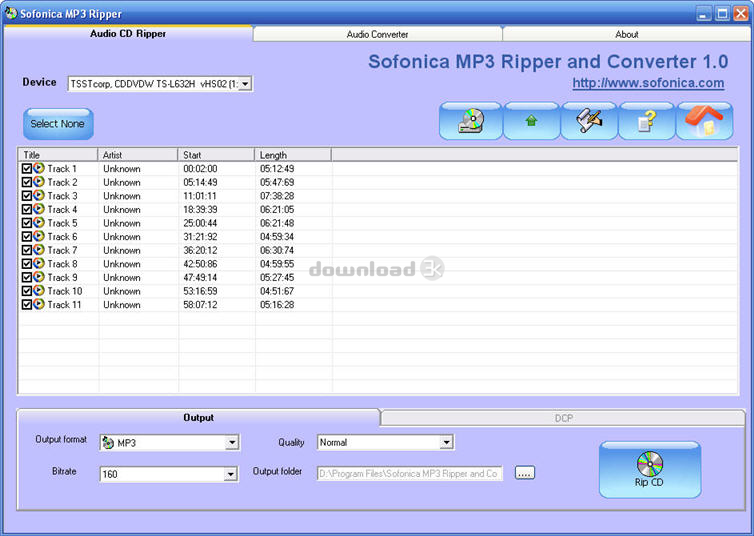This screenshot has height=536, width=754.
Task: Uncheck the Track 4 checkbox
Action: point(27,210)
